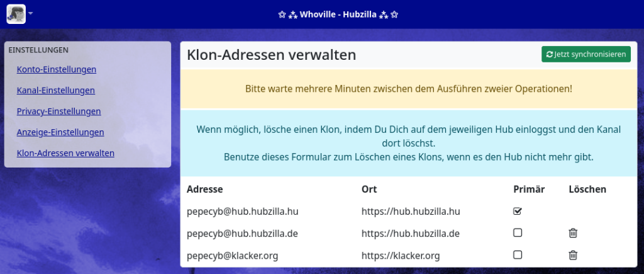Click the Primär column header

(528, 189)
